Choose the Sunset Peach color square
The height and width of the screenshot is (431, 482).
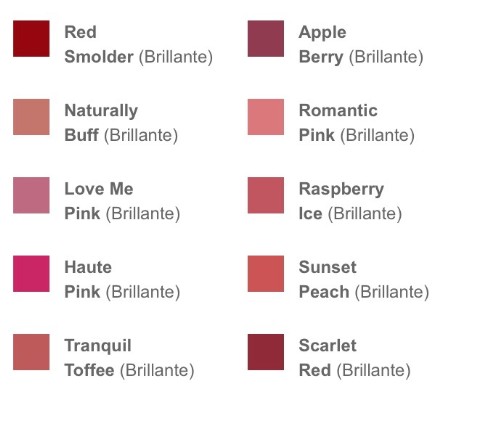click(266, 274)
